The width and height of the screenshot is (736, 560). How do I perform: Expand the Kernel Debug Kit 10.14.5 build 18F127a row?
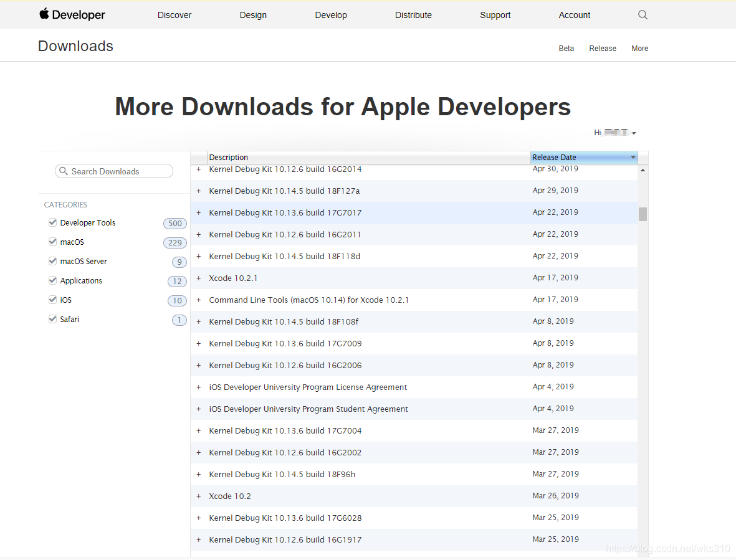click(x=198, y=191)
